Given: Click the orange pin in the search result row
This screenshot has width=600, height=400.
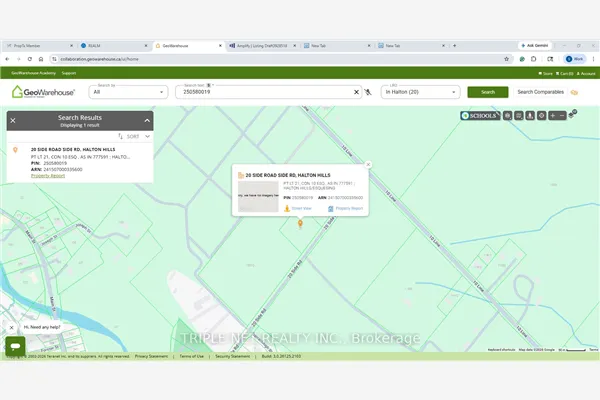Looking at the screenshot, I should pyautogui.click(x=15, y=150).
